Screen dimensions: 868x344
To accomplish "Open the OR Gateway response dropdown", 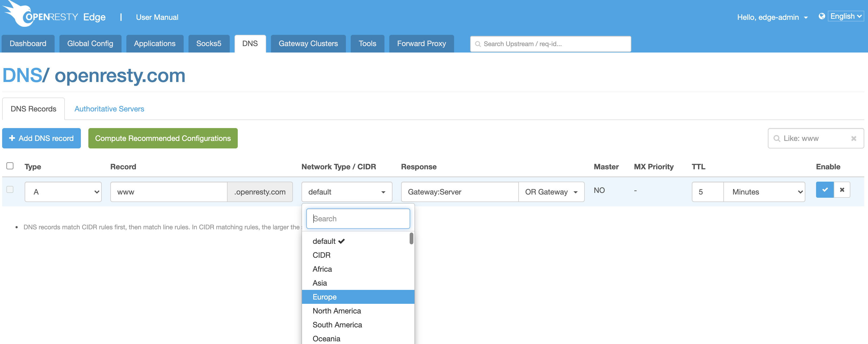I will click(551, 192).
